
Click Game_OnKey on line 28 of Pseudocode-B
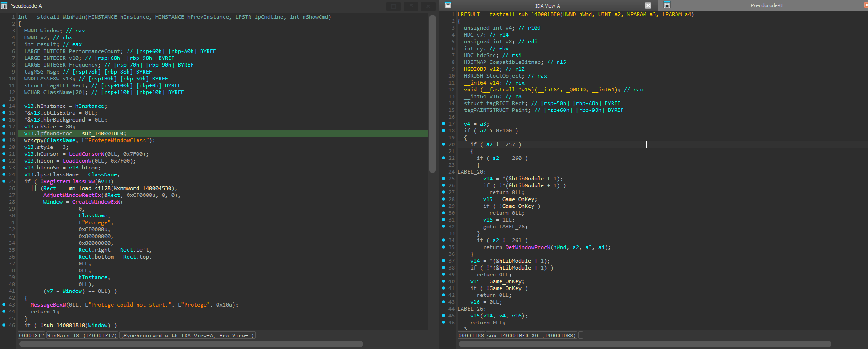pyautogui.click(x=518, y=199)
